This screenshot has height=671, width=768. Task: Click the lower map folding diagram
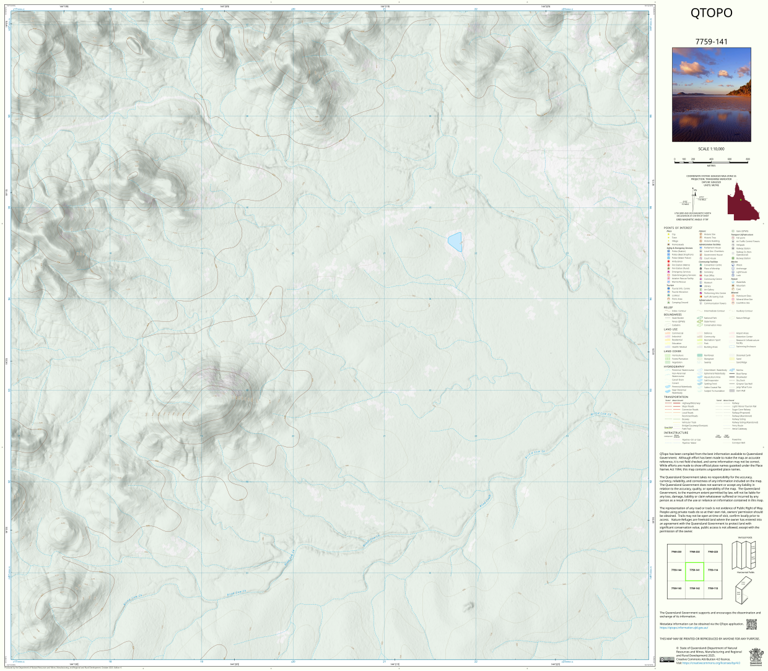pos(743,590)
